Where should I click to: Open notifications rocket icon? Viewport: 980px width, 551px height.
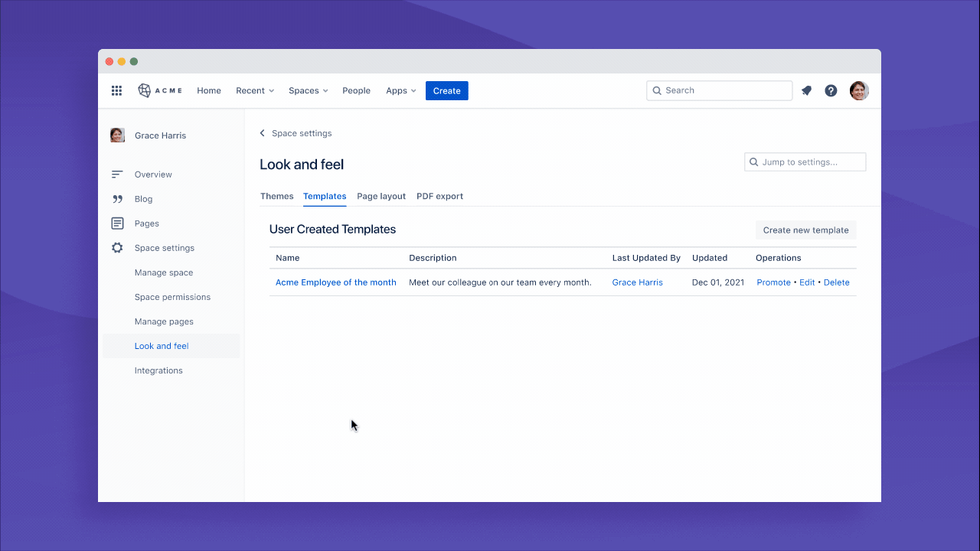coord(806,90)
